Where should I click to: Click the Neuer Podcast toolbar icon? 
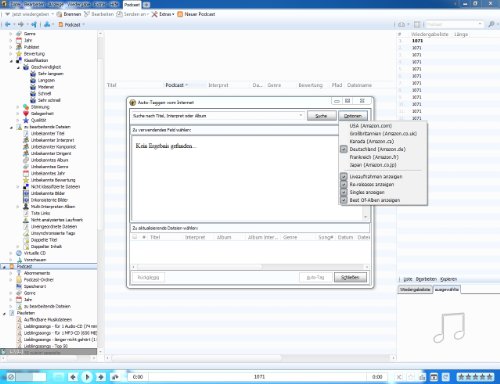[180, 14]
